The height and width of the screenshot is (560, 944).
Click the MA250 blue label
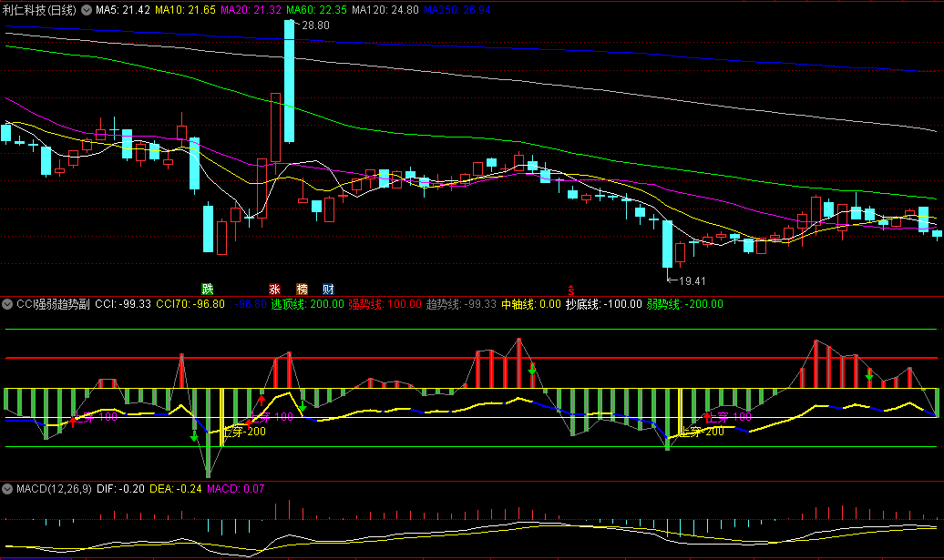(x=457, y=10)
